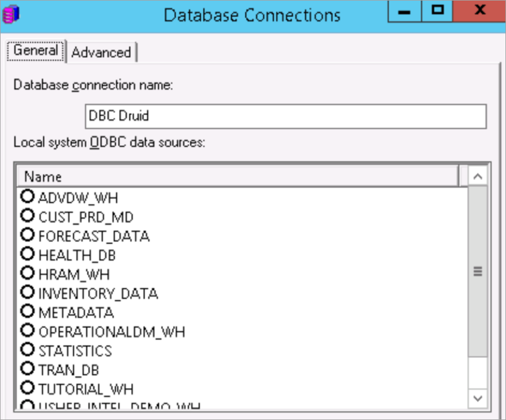Select the STATISTICS radio button
This screenshot has width=506, height=420.
click(28, 350)
